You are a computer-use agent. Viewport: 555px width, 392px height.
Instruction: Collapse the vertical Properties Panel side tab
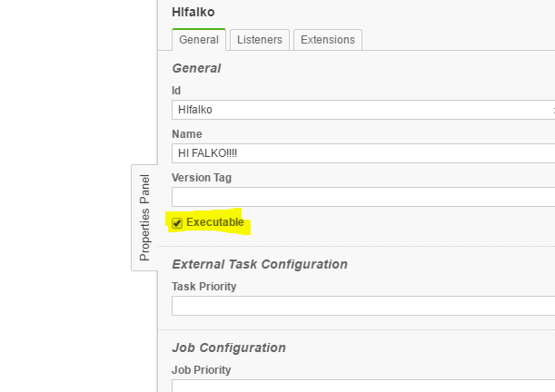click(144, 217)
